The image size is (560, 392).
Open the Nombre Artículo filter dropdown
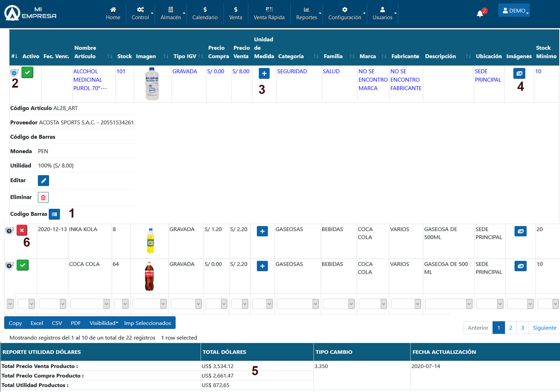(x=90, y=304)
